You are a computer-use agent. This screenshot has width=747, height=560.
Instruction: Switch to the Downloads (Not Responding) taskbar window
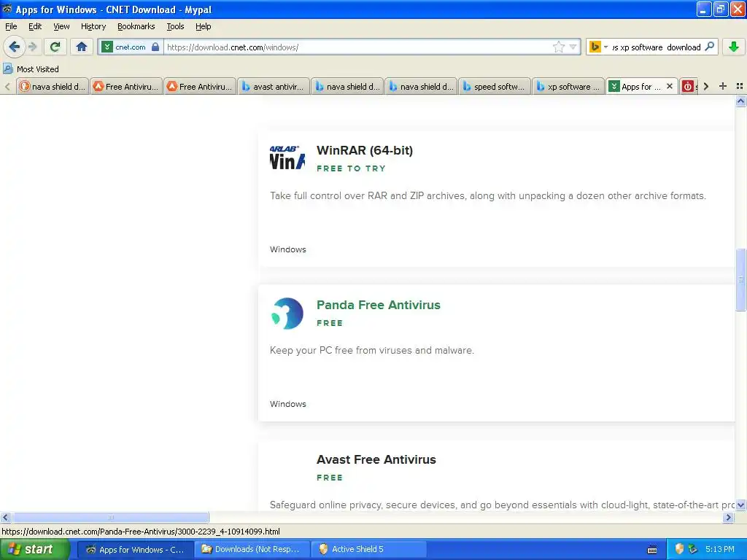[252, 550]
